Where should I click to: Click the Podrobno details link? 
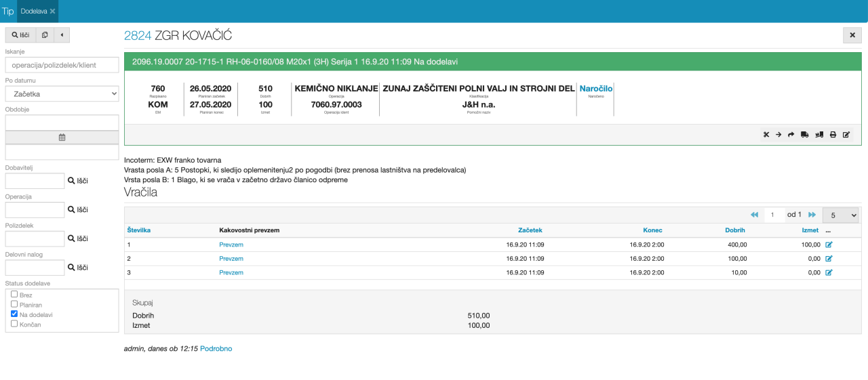(x=216, y=348)
